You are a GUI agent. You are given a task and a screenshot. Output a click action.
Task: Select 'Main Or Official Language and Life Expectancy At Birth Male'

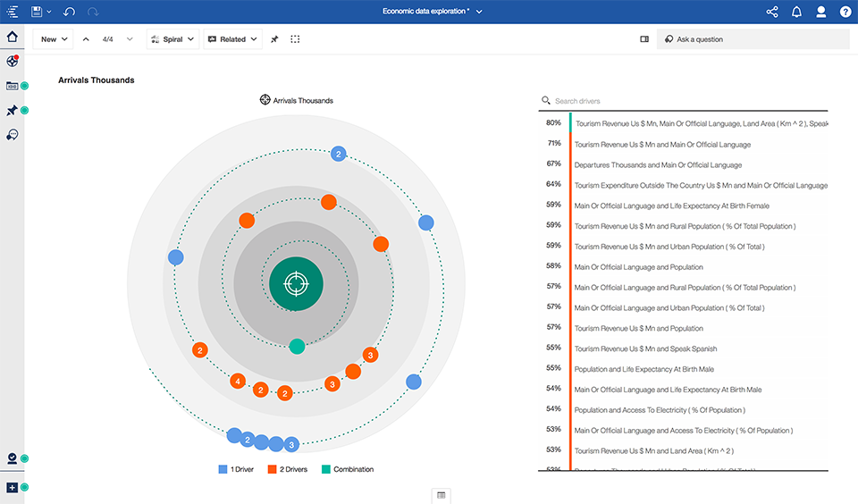(683, 390)
